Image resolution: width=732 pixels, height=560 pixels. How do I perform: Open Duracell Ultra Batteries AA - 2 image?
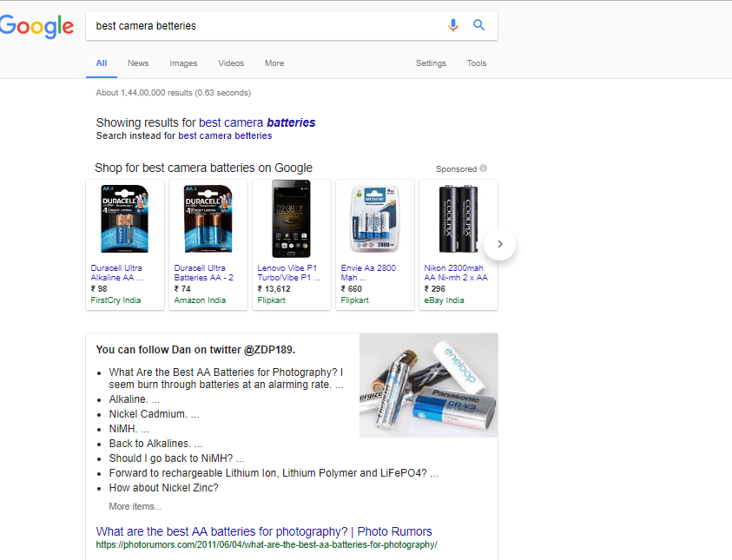coord(208,219)
